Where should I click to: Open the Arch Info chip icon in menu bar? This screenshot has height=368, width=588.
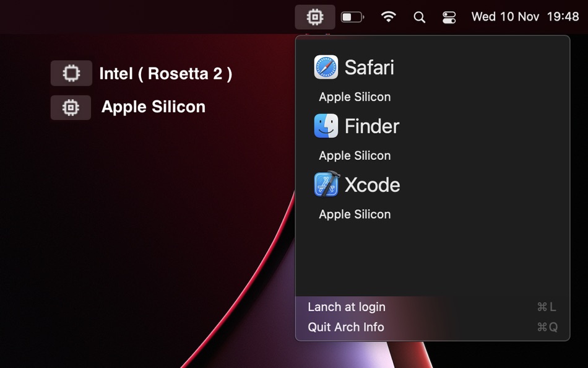(x=315, y=17)
